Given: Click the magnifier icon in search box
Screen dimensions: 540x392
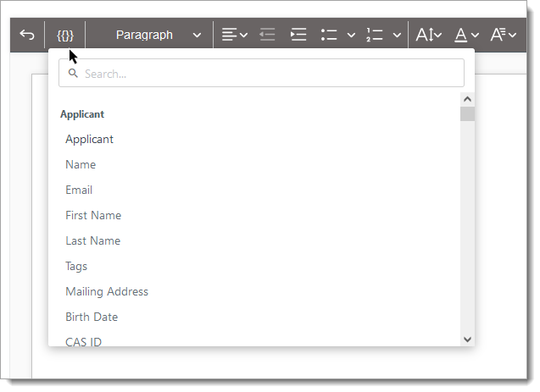Looking at the screenshot, I should [x=73, y=73].
